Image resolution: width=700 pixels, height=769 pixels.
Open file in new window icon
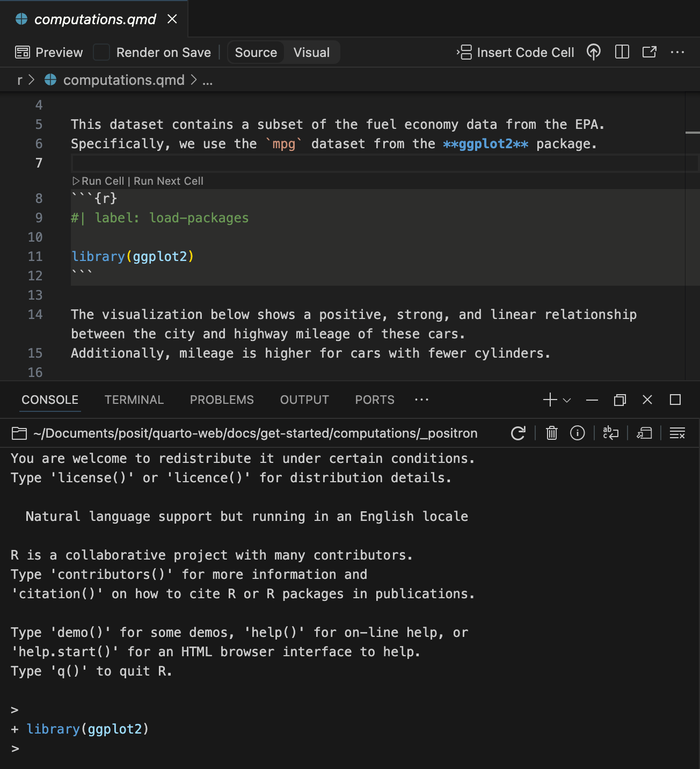click(x=650, y=52)
